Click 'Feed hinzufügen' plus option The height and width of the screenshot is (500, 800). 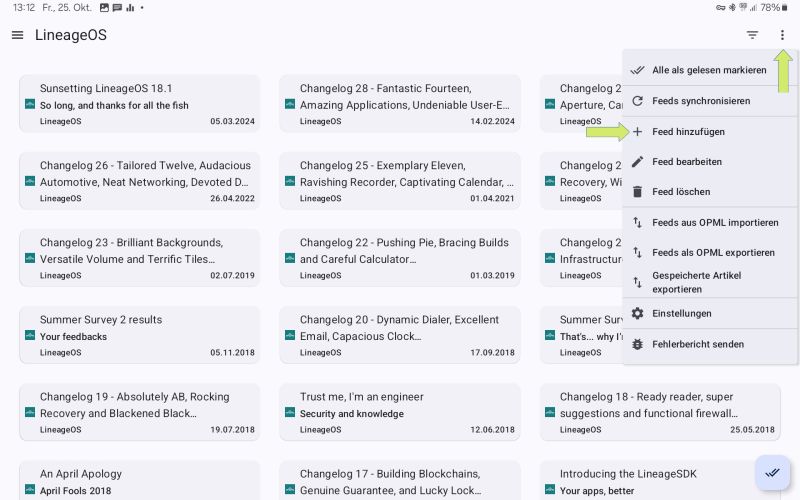point(688,131)
